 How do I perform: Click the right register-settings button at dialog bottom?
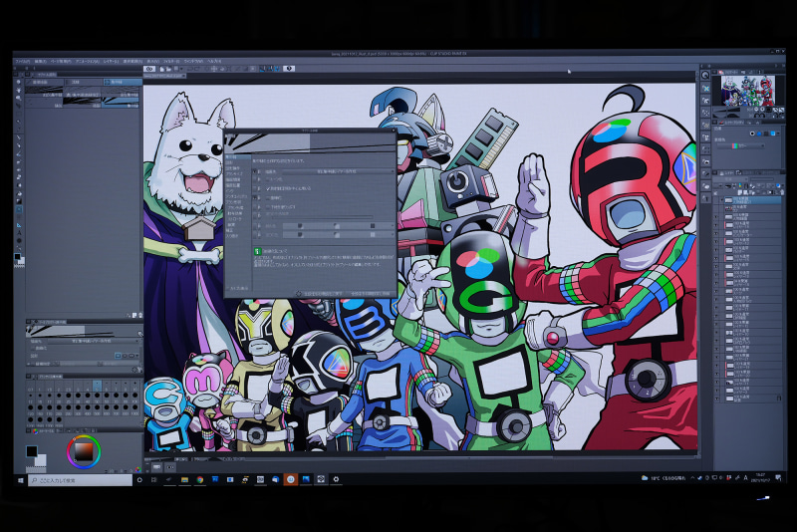point(370,294)
